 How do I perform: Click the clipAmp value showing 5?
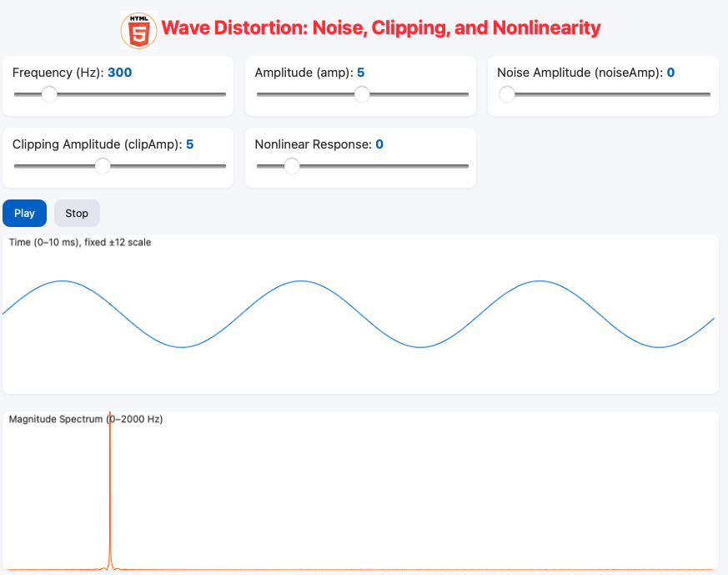pyautogui.click(x=189, y=144)
